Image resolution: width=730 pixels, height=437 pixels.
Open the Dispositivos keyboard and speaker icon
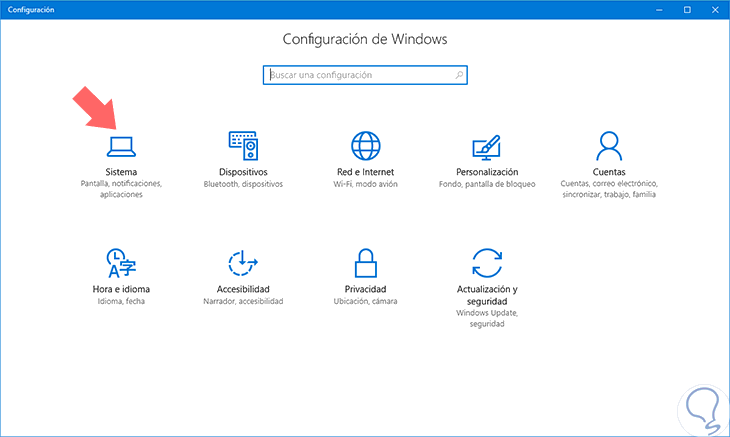243,146
